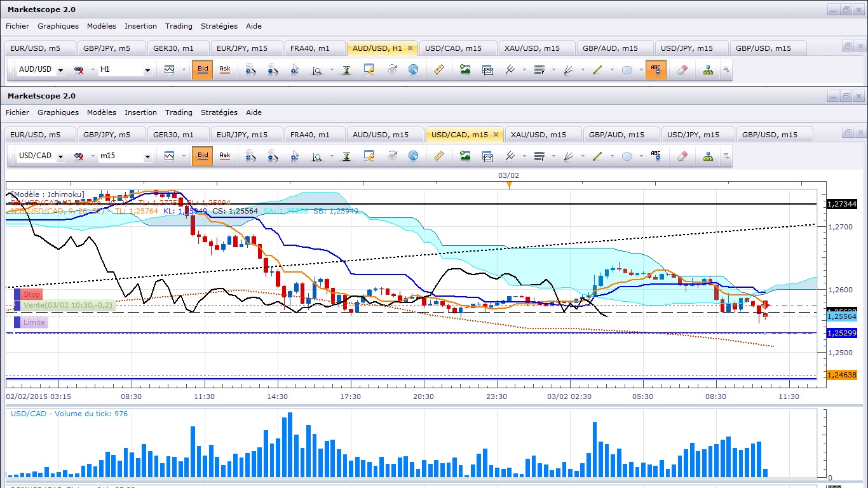Toggle Bid price in USD/CAD toolbar
Screen dimensions: 868x488
point(203,156)
